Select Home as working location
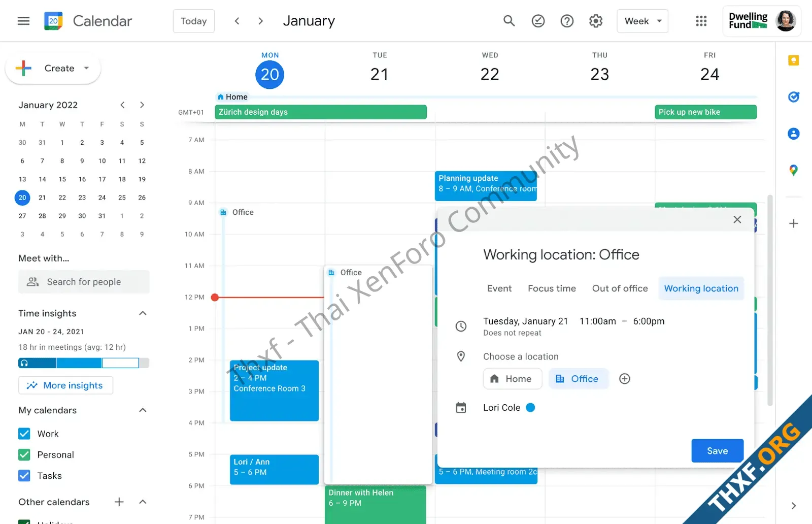812x524 pixels. [513, 379]
